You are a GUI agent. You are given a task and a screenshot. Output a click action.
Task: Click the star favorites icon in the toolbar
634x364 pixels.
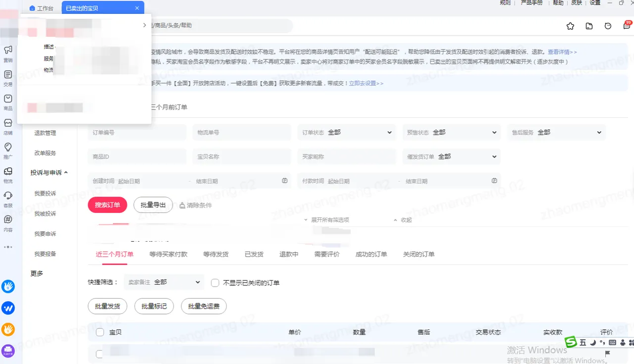coord(570,26)
